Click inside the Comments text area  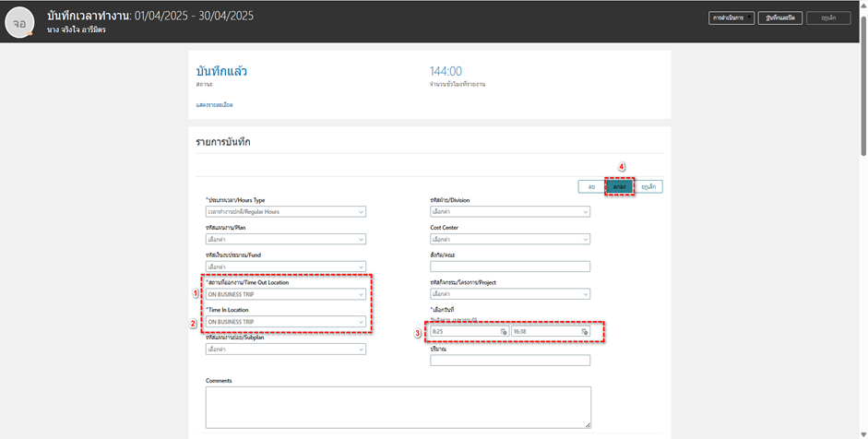click(x=398, y=407)
